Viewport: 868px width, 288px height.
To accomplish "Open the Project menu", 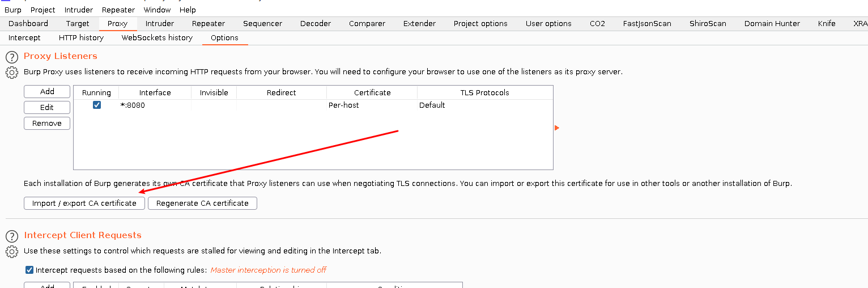I will 43,10.
